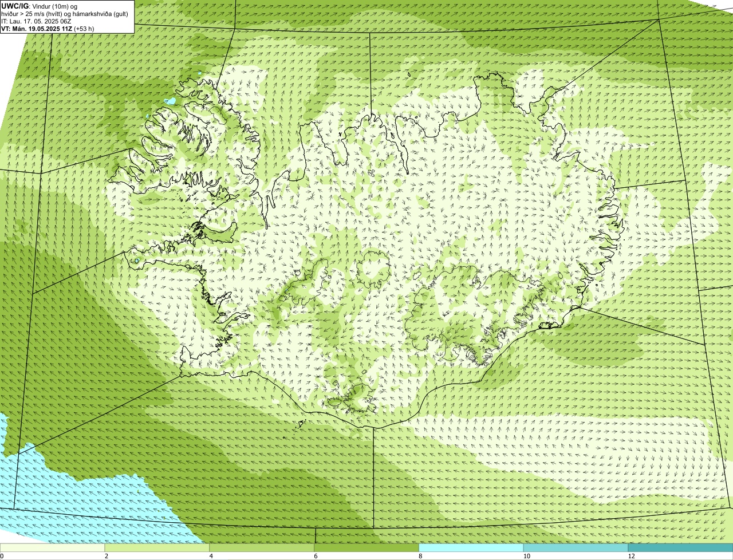The width and height of the screenshot is (733, 560).
Task: Click the forecast offset "(+53 h)"
Action: tap(84, 28)
